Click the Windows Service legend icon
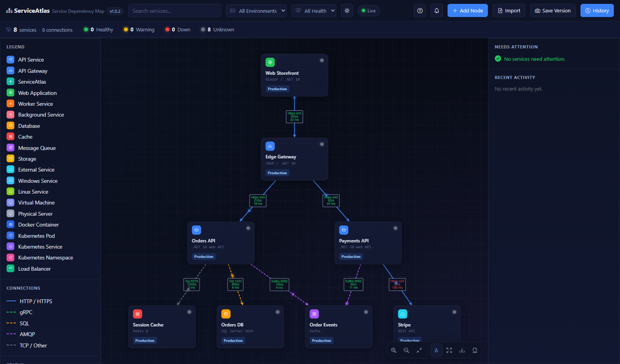The image size is (620, 364). tap(10, 181)
